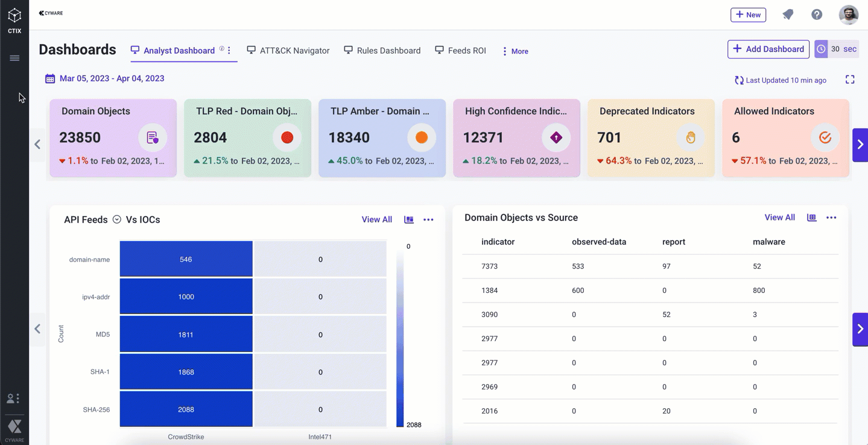This screenshot has width=868, height=445.
Task: Open the Feeds ROI tab
Action: pos(461,51)
